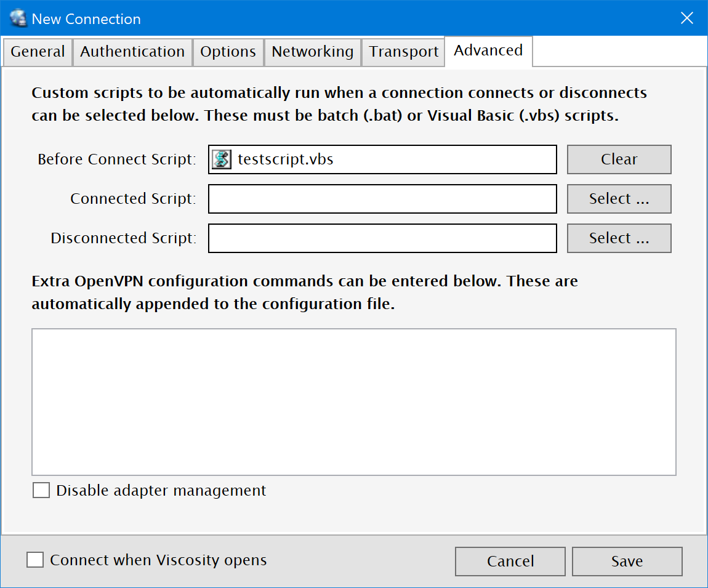Click the testscript.vbs file icon
Image resolution: width=708 pixels, height=588 pixels.
222,159
